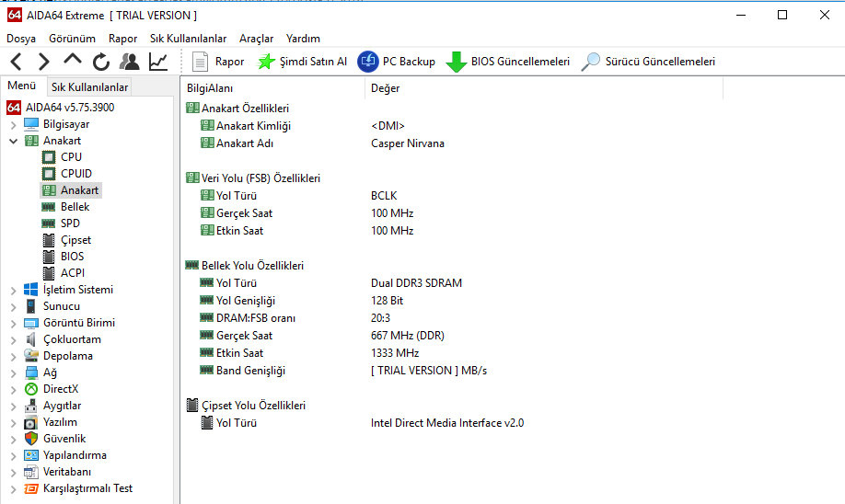The height and width of the screenshot is (504, 845).
Task: Switch to the Menü tab
Action: click(21, 86)
